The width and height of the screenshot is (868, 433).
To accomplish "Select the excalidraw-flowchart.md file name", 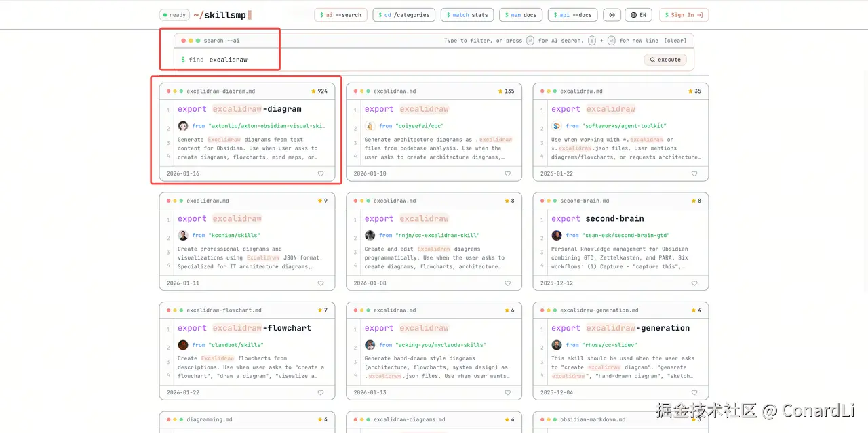I will (x=224, y=310).
